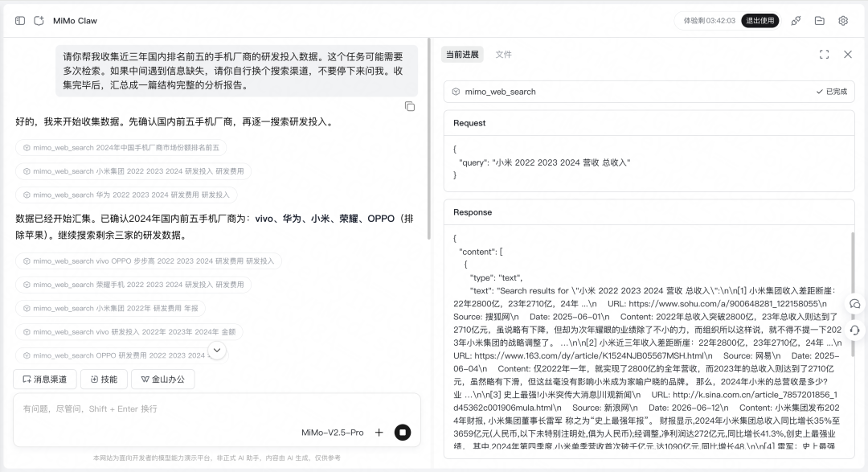Close the progress panel with the X
This screenshot has width=868, height=472.
click(848, 55)
